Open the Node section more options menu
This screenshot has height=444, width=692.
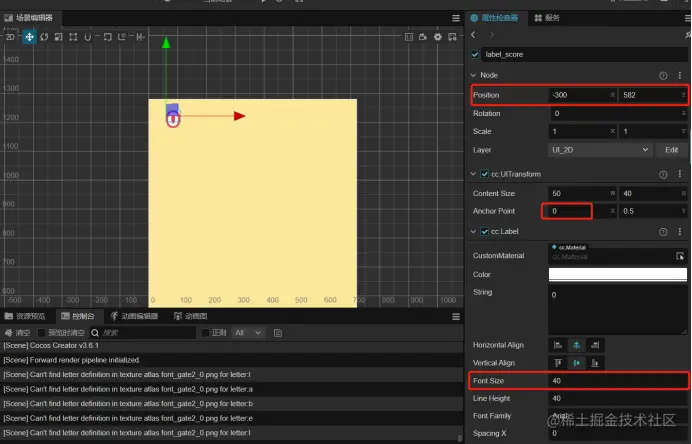point(680,75)
